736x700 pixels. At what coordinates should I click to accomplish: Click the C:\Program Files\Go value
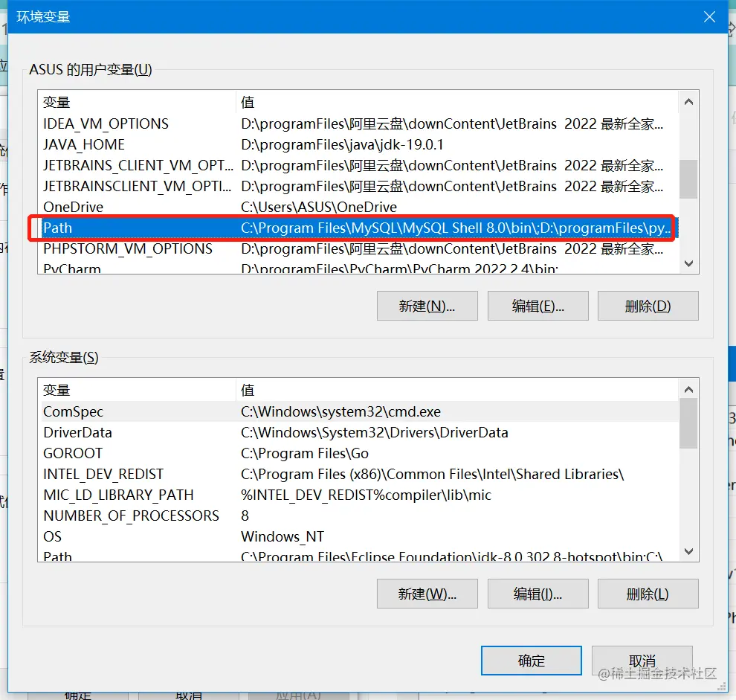(x=305, y=453)
